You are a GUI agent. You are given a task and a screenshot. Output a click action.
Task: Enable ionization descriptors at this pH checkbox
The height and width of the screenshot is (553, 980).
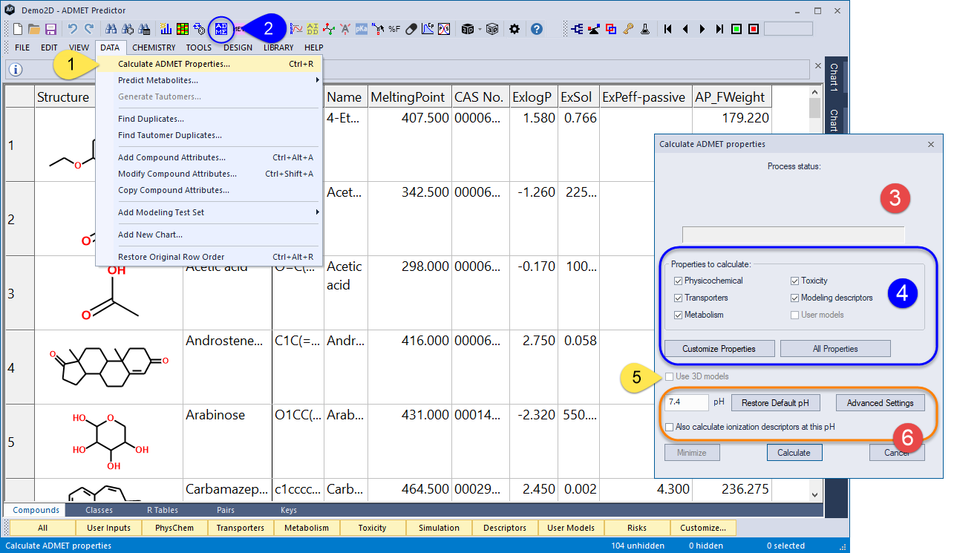click(670, 427)
